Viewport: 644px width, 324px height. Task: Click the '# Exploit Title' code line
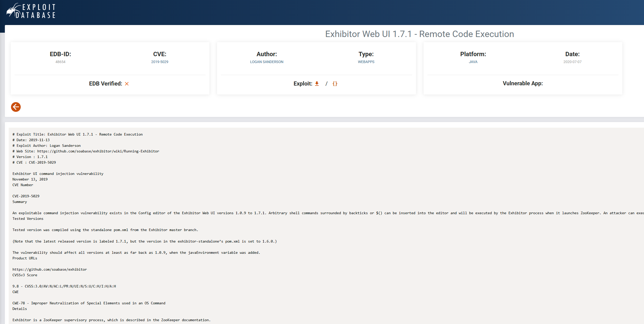point(77,134)
